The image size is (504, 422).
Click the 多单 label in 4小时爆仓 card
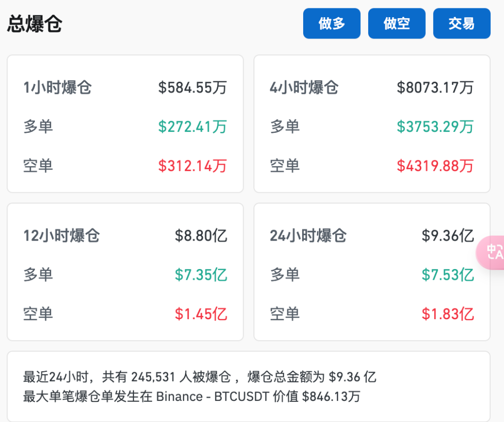pyautogui.click(x=285, y=126)
